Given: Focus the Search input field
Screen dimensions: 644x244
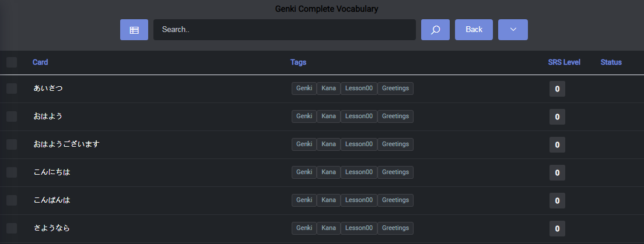Looking at the screenshot, I should [x=284, y=30].
